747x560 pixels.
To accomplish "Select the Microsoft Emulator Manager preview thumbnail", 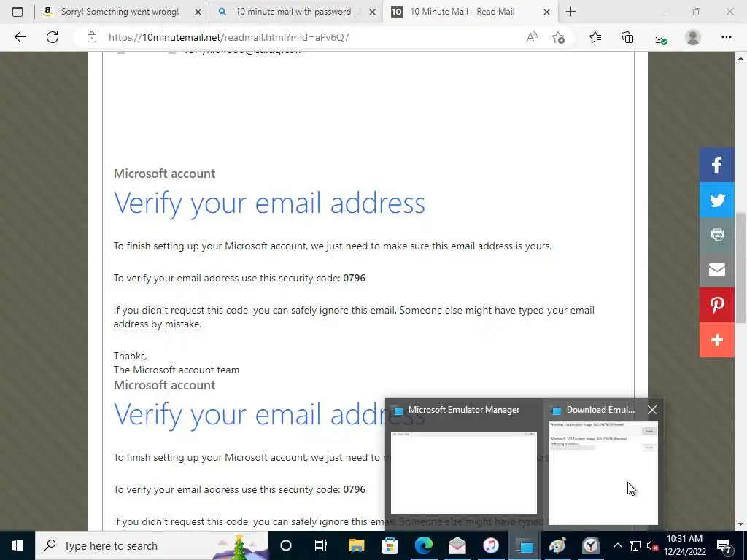I will 463,472.
